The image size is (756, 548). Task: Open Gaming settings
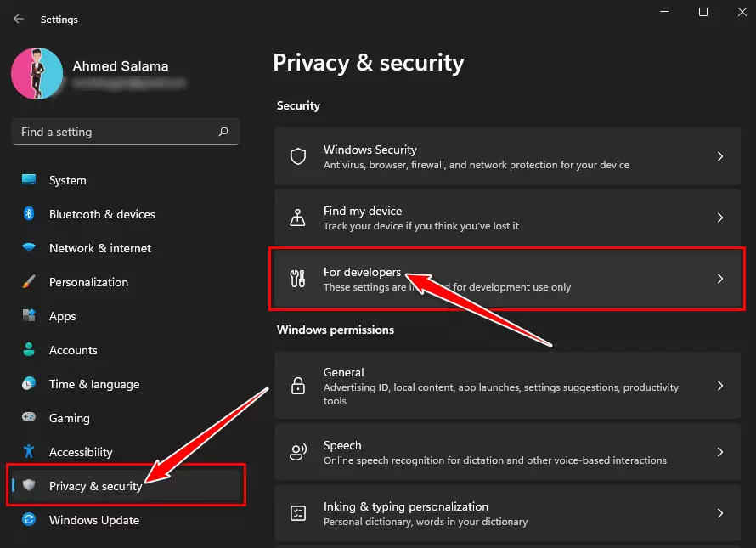tap(126, 418)
